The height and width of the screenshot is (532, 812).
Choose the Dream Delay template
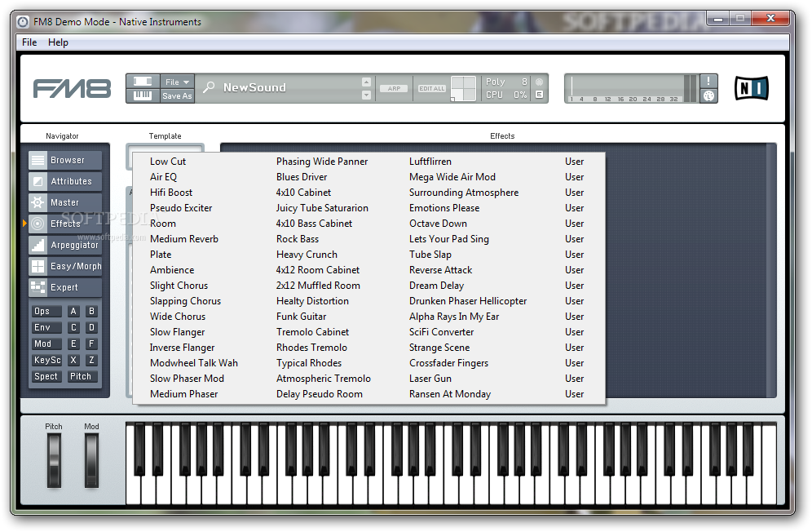(x=436, y=286)
